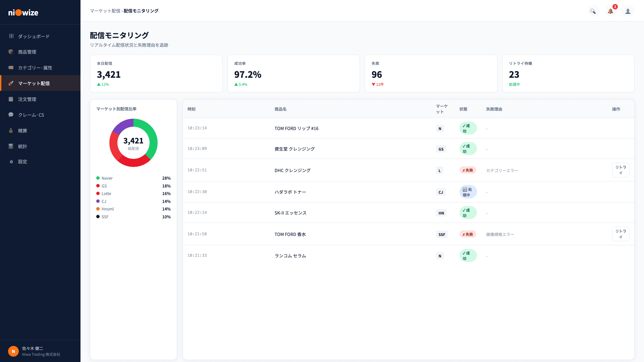This screenshot has height=362, width=644.
Task: Click the 商品管理 box icon
Action: click(x=11, y=52)
